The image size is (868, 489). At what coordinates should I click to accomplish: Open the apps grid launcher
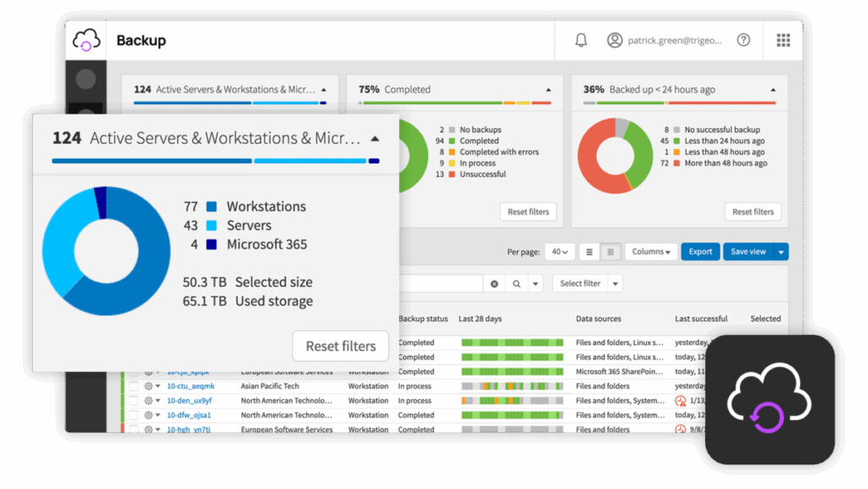(x=782, y=40)
